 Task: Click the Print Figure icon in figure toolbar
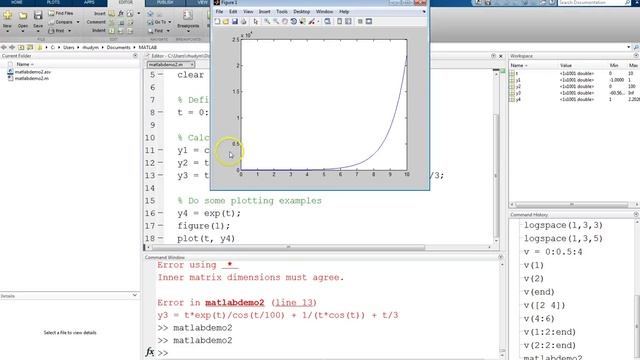point(244,21)
